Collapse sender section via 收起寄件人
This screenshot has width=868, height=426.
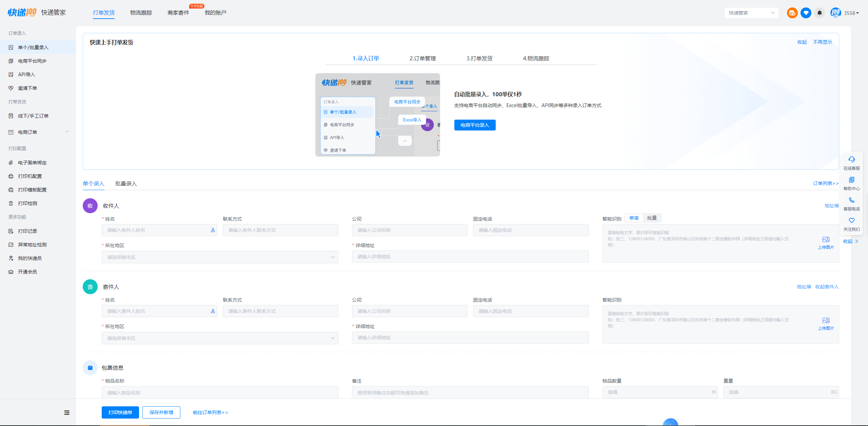point(827,287)
